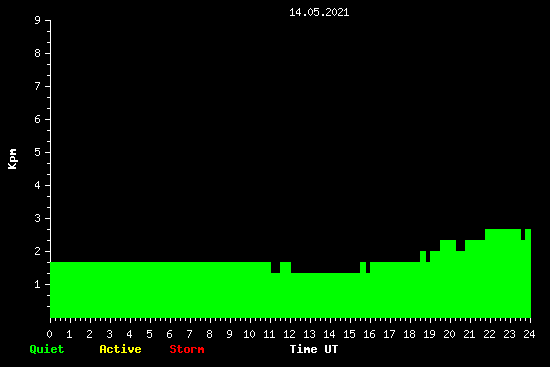Click hour 21 on time axis
Viewport: 550px width, 367px height.
[x=469, y=334]
